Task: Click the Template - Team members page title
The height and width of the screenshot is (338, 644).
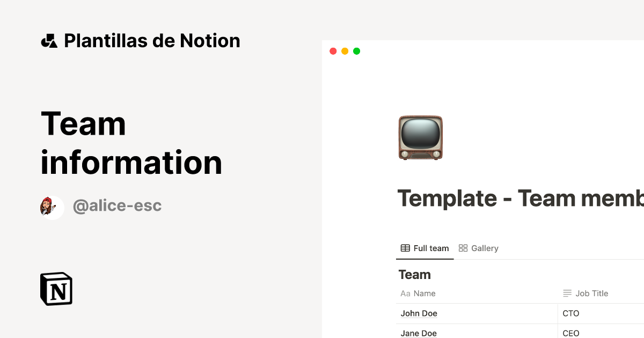Action: coord(515,199)
